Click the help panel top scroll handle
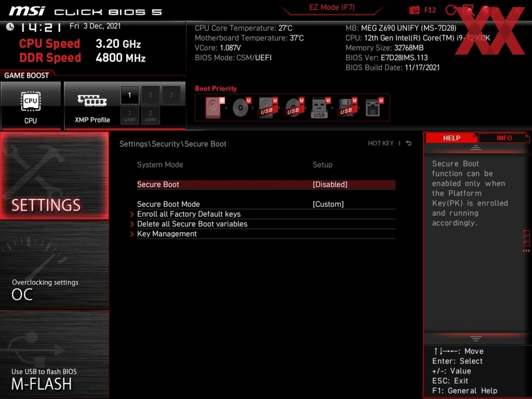Viewport: 532px width, 399px height. tap(476, 147)
